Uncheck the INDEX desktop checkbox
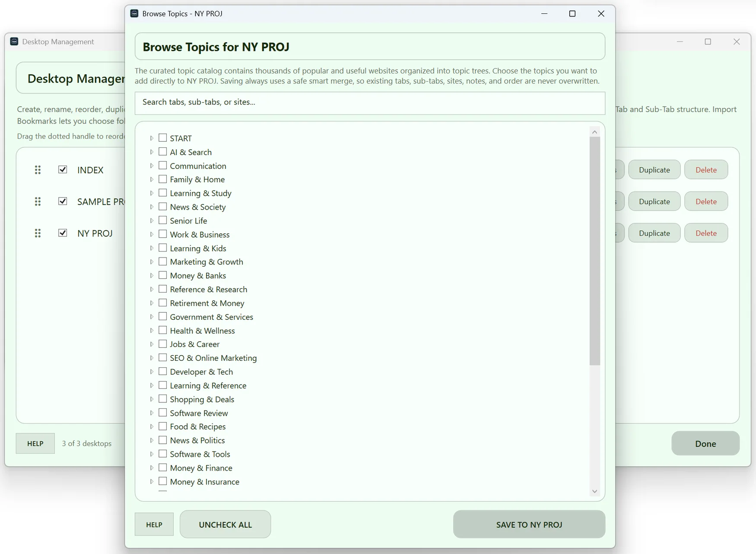The width and height of the screenshot is (756, 554). (x=63, y=169)
